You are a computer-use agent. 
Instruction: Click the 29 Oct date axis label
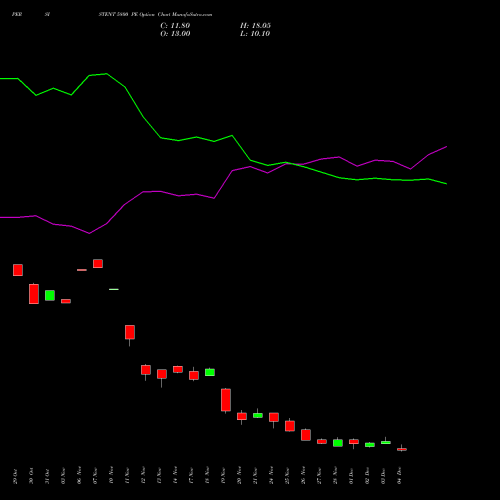(x=15, y=476)
